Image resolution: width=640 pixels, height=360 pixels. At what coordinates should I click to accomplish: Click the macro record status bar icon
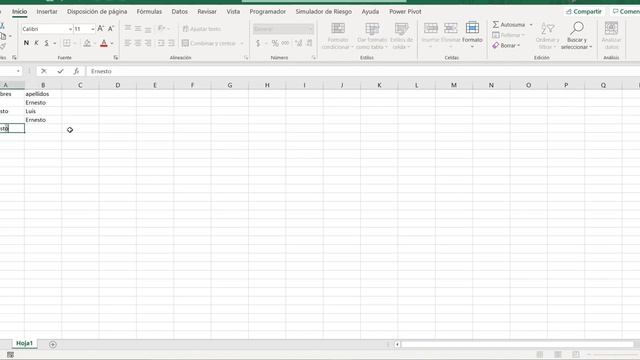(11, 355)
